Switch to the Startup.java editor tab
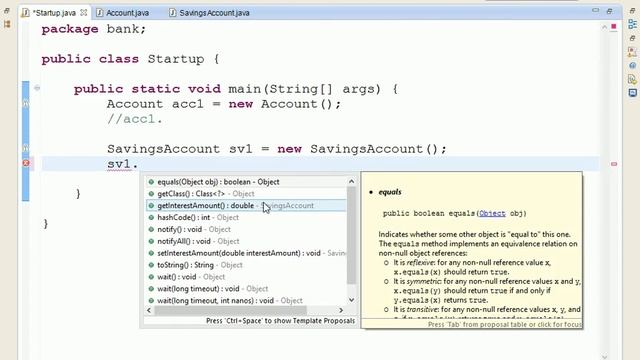Image resolution: width=640 pixels, height=360 pixels. (x=53, y=13)
